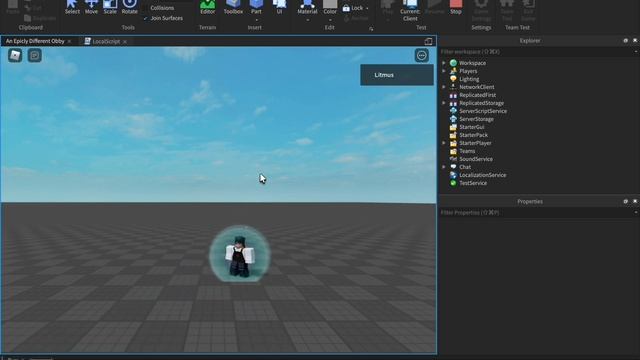Open the Material picker
The width and height of the screenshot is (640, 360).
307,7
